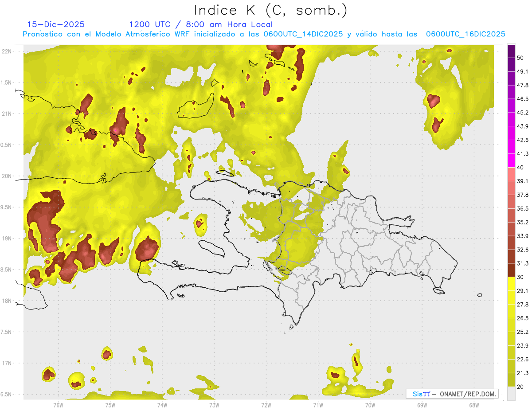532x411 pixels.
Task: Click legend value 49.1
Action: [x=523, y=71]
